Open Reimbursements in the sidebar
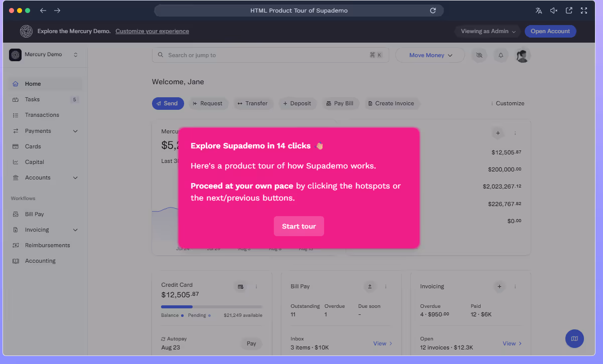Image resolution: width=603 pixels, height=364 pixels. coord(45,245)
